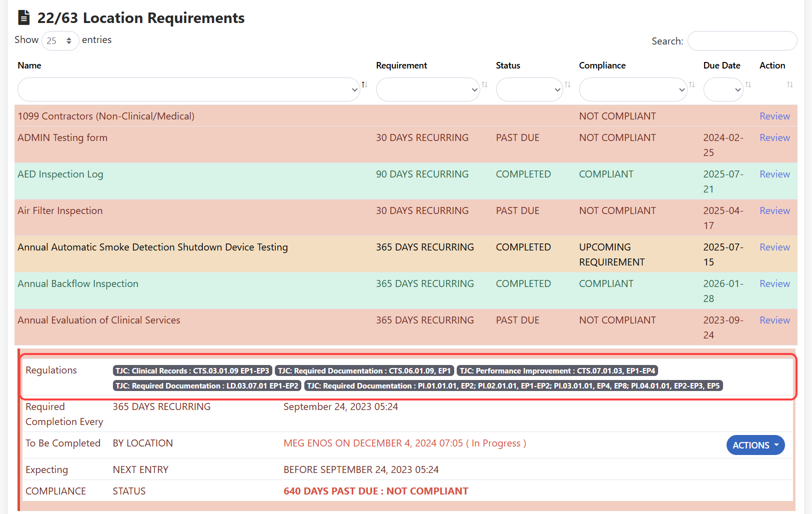Click the TJC Clinical Records CTS.03.01.09 tag

(192, 371)
